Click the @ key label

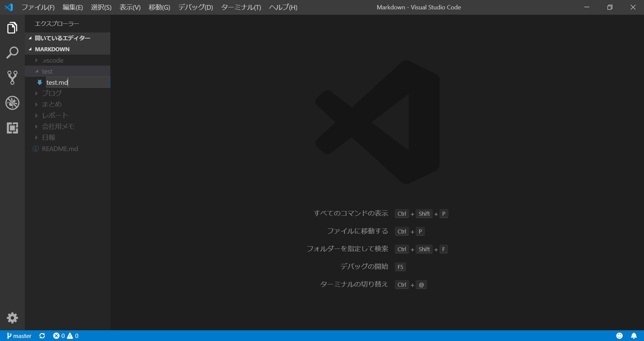tap(421, 285)
